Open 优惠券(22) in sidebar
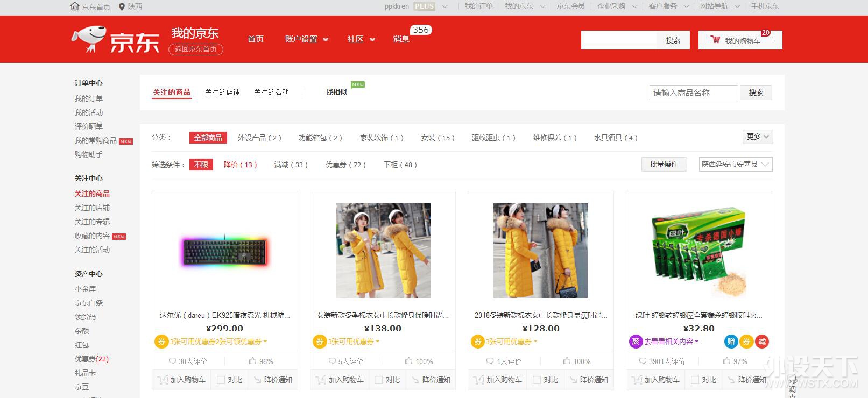868x398 pixels. 91,359
